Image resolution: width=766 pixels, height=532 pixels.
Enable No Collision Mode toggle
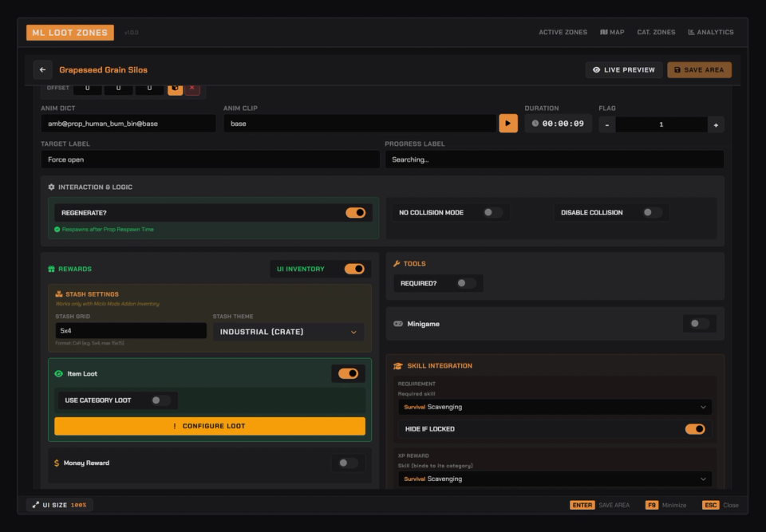(492, 212)
